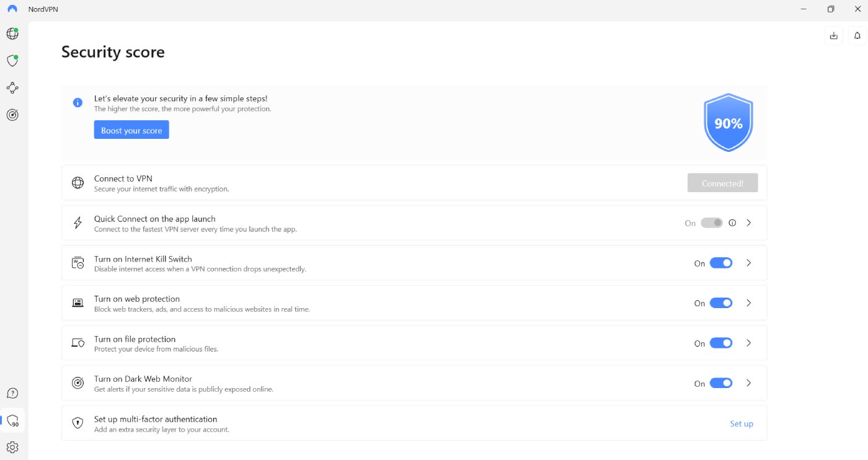868x460 pixels.
Task: Turn off the file protection switch
Action: (721, 343)
